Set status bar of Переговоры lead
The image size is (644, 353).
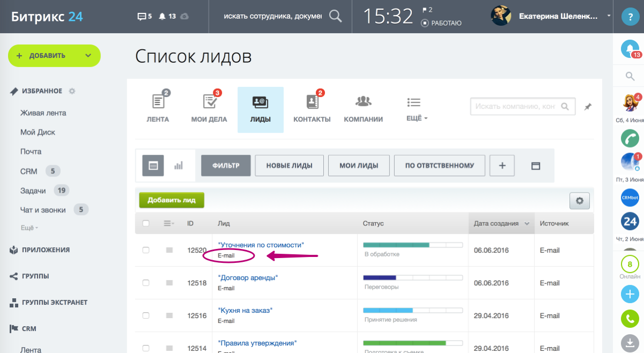point(413,277)
